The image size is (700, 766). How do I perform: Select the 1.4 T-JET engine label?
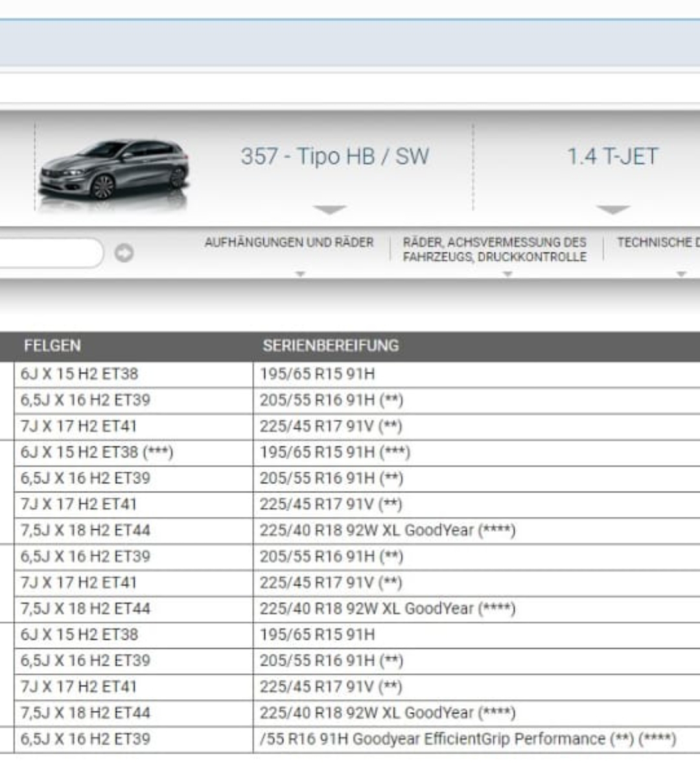tap(612, 156)
